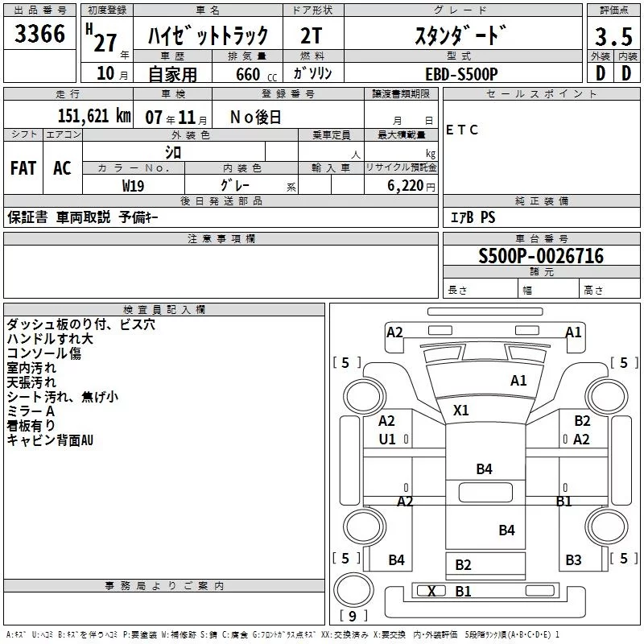Screen dimensions: 644x644
Task: Click door type 2T
Action: coord(312,35)
